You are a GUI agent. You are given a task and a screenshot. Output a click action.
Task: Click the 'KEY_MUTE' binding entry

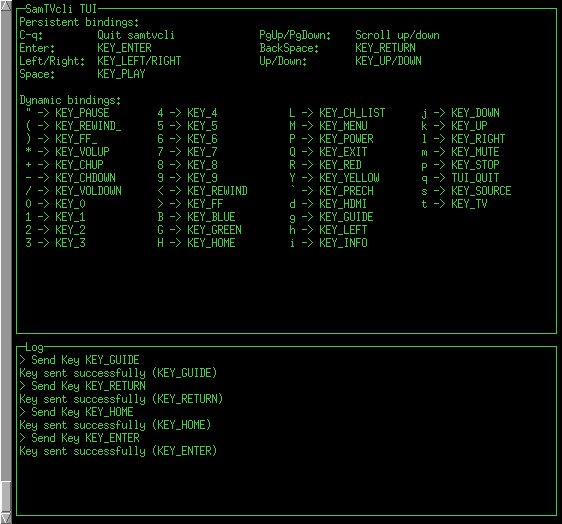coord(475,152)
